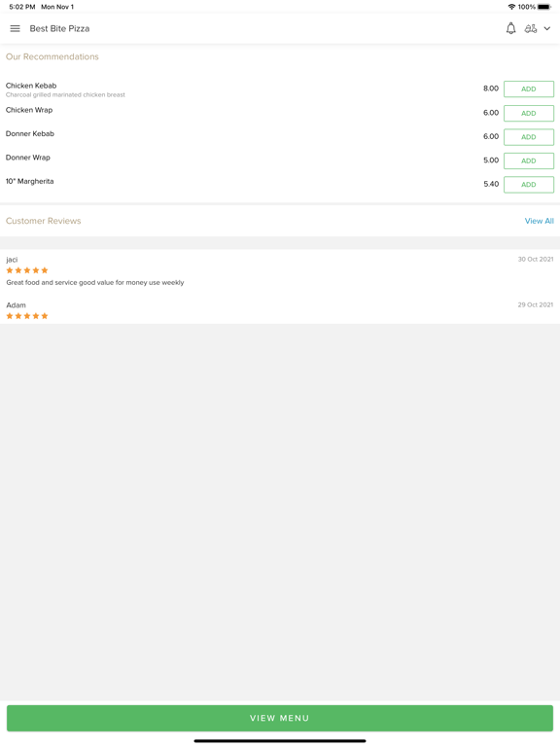The image size is (560, 747).
Task: Select the Donner Kebab item name
Action: click(30, 134)
